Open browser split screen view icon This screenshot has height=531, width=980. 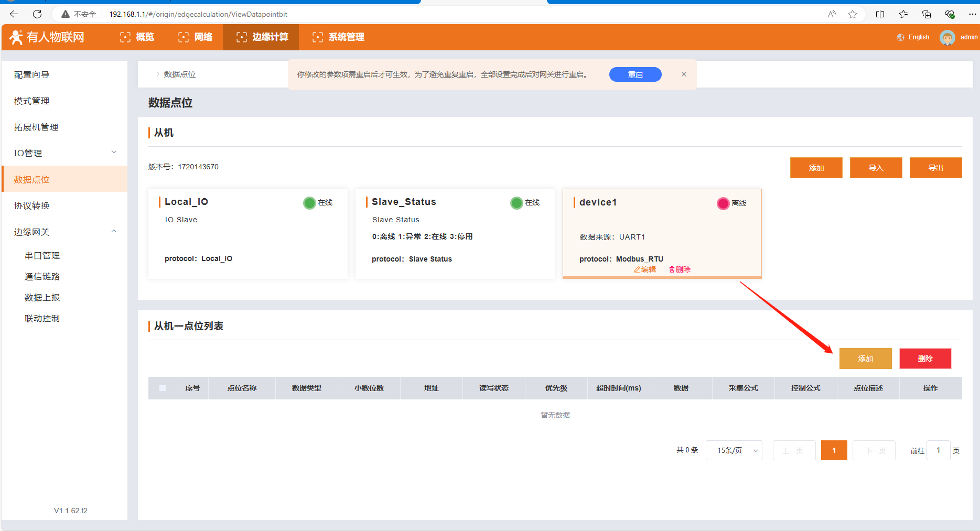pos(880,14)
